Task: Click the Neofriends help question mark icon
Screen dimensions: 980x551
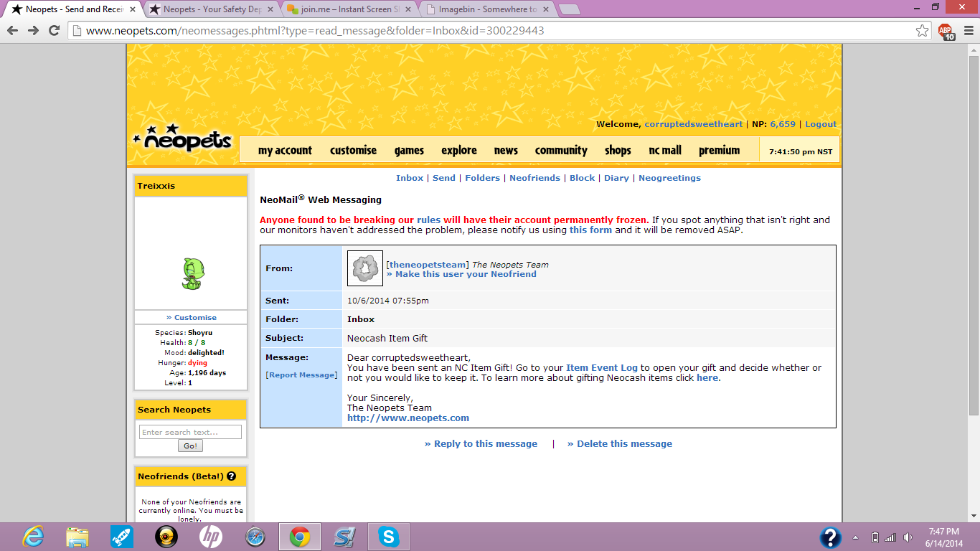Action: 231,476
